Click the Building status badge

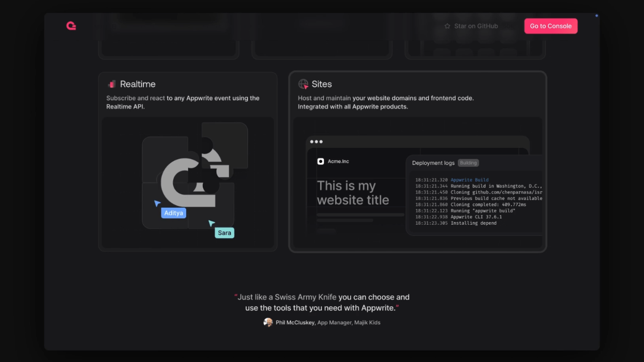(468, 163)
